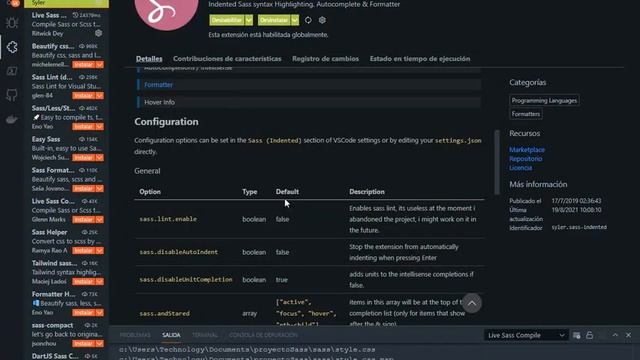
Task: Select Live Sass by Ritwick Dey in list
Action: pyautogui.click(x=67, y=24)
